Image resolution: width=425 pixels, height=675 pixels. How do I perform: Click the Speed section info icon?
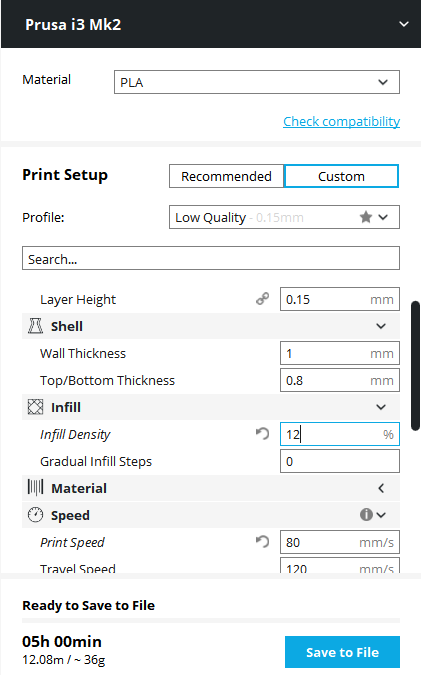click(366, 514)
